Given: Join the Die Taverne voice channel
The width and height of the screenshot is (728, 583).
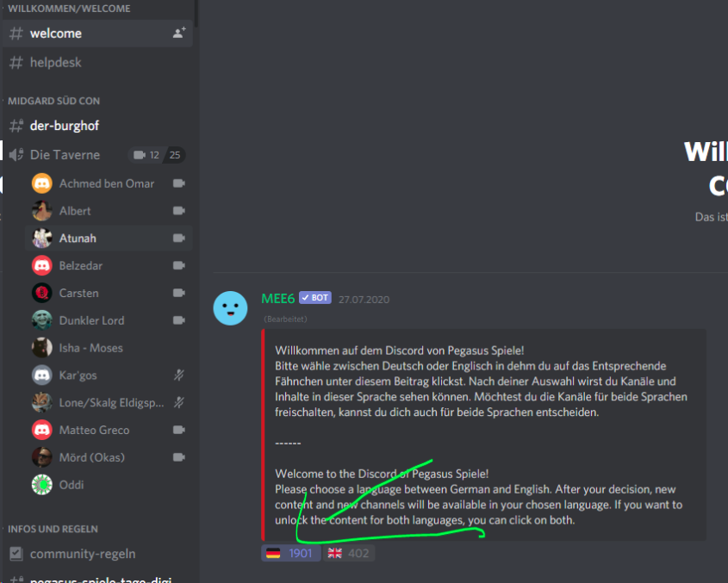Looking at the screenshot, I should click(65, 155).
